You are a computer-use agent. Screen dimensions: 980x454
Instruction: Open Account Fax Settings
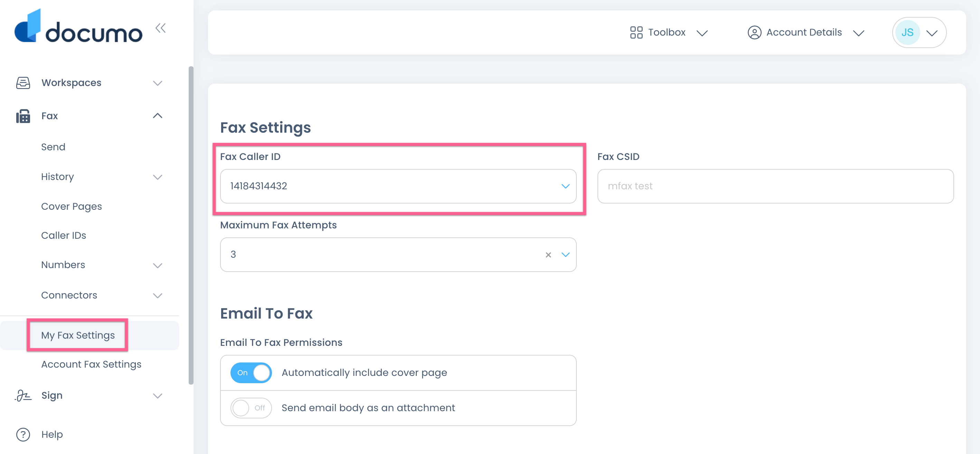click(91, 364)
